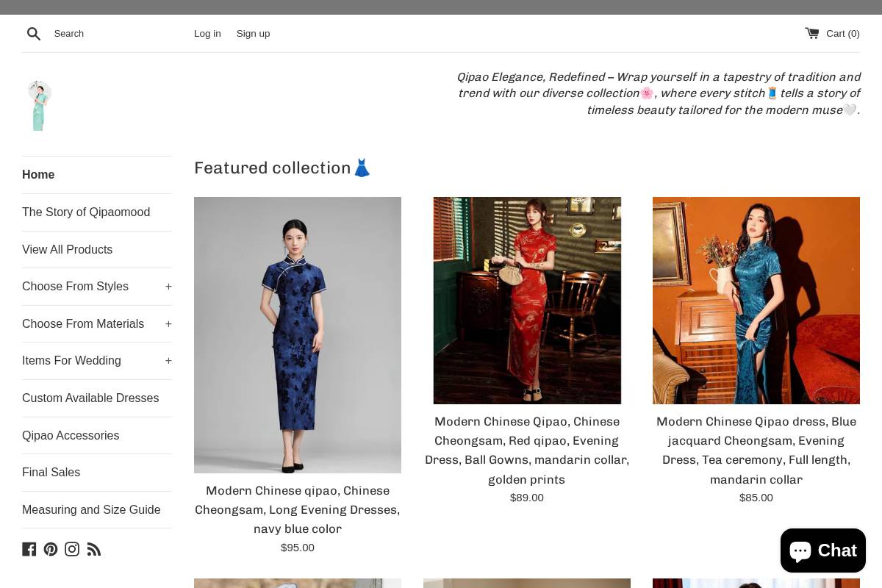Click the Qipaomood store logo
The height and width of the screenshot is (588, 882).
38,105
